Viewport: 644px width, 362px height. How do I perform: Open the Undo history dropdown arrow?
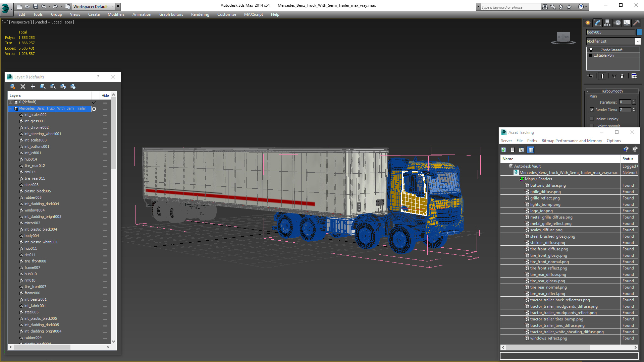pos(49,6)
